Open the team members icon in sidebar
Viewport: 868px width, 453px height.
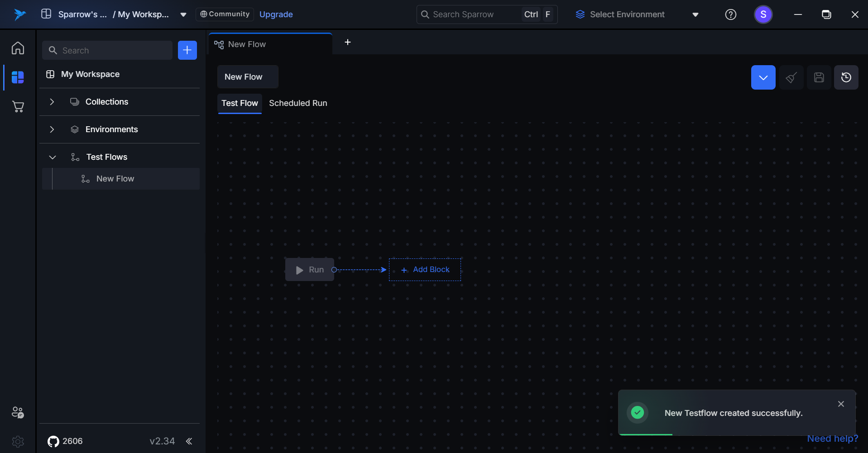click(18, 412)
